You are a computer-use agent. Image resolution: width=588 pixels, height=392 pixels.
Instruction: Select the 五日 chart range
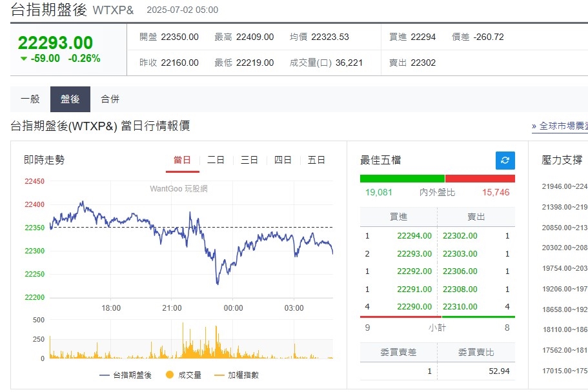pyautogui.click(x=316, y=161)
